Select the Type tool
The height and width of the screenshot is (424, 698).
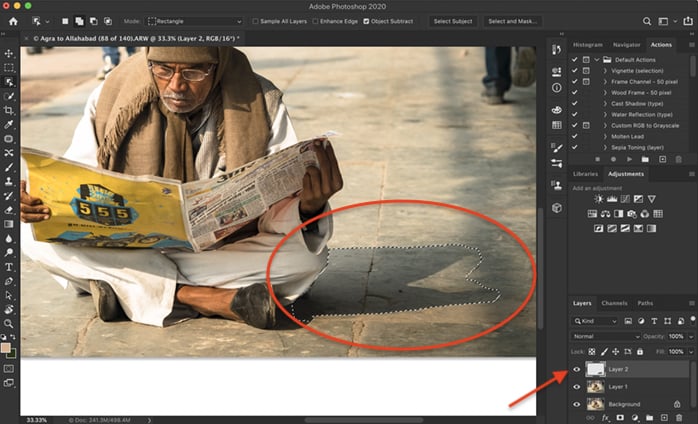tap(8, 267)
